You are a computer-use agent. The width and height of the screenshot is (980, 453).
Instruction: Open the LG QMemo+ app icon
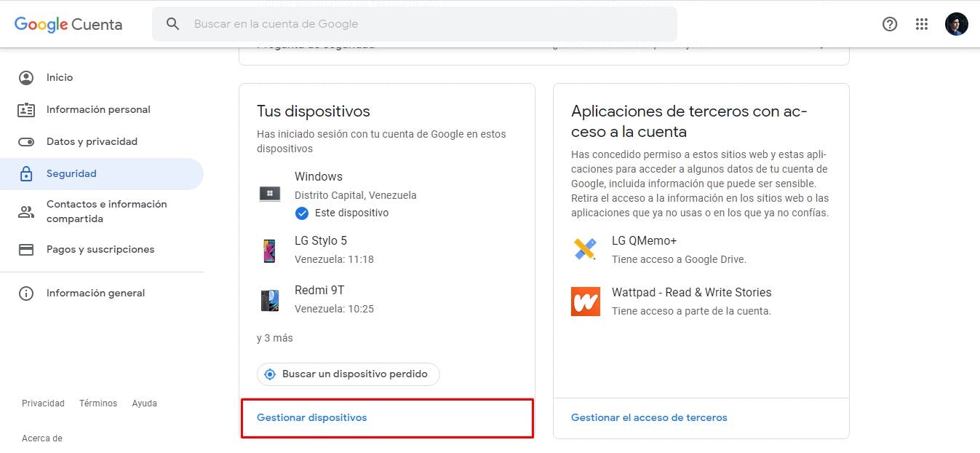(x=585, y=250)
